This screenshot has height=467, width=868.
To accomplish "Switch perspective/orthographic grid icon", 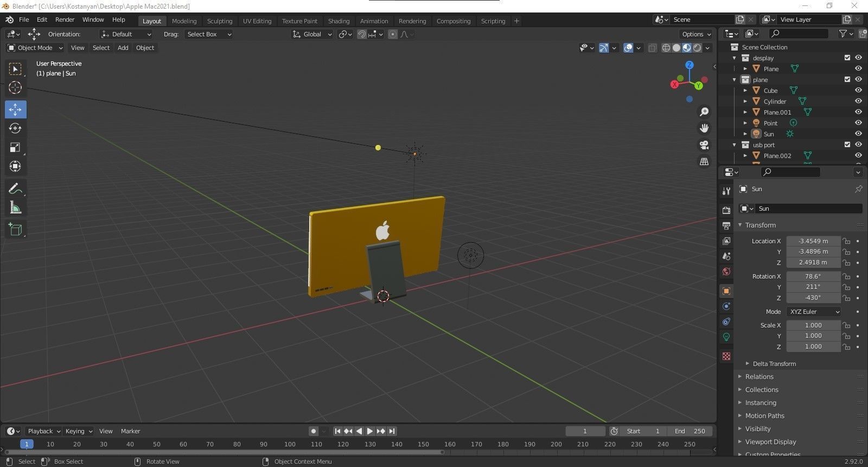I will coord(704,162).
